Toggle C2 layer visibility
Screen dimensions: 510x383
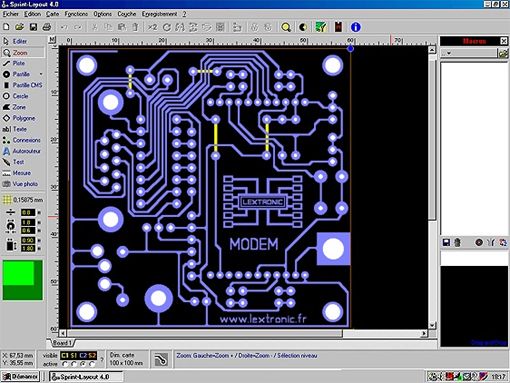[x=83, y=356]
